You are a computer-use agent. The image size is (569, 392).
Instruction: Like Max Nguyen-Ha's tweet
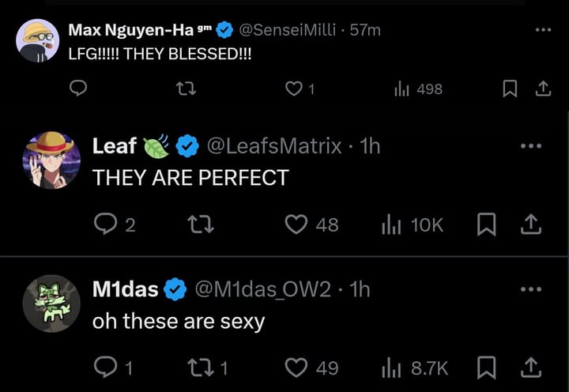[293, 89]
